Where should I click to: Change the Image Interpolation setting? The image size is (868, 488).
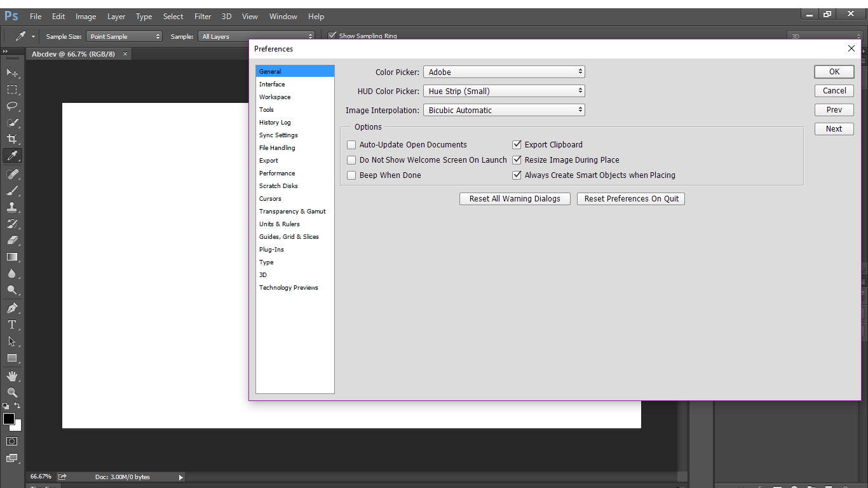[x=504, y=109]
